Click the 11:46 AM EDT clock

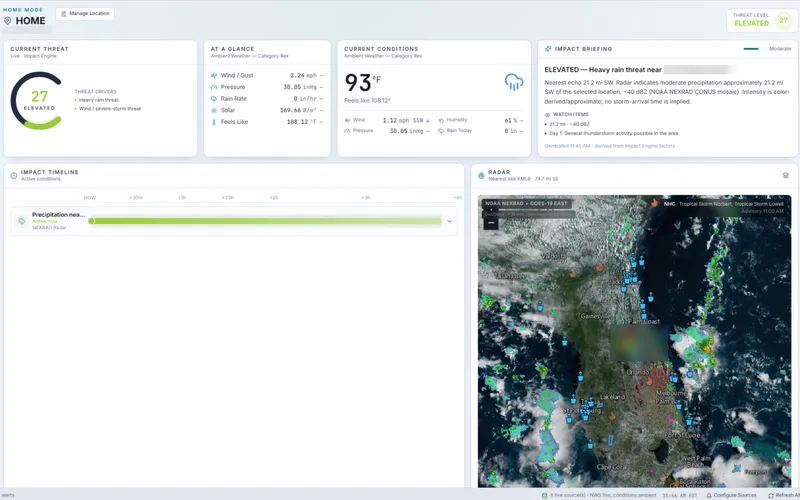(x=680, y=495)
